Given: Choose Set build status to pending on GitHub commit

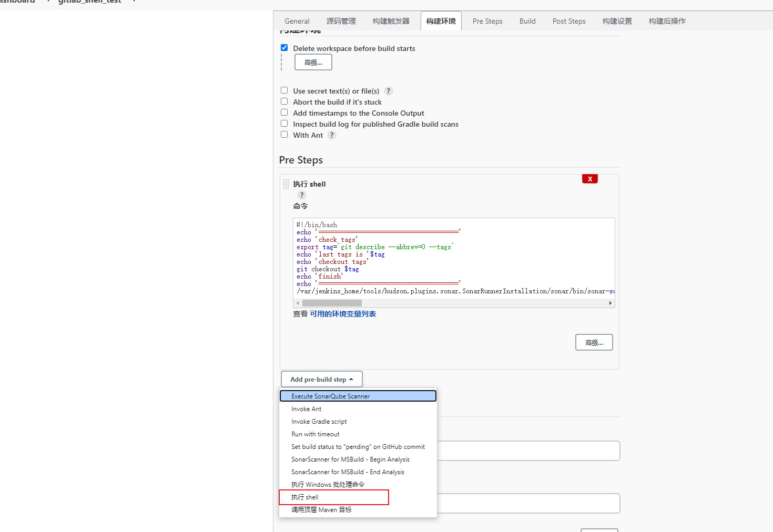Looking at the screenshot, I should 358,447.
